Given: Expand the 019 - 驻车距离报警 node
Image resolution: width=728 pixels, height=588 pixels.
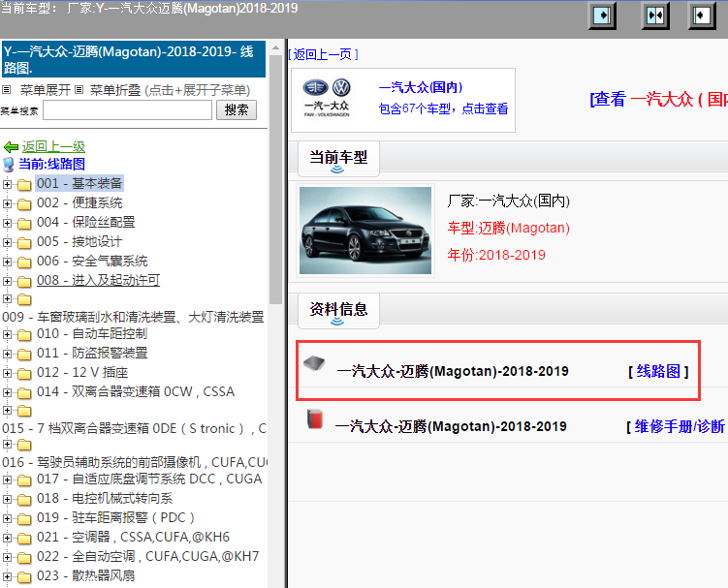Looking at the screenshot, I should [x=7, y=519].
